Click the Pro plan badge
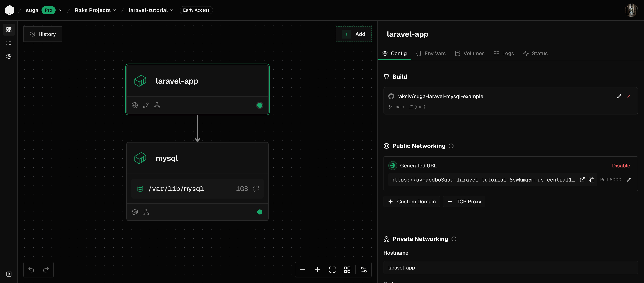The width and height of the screenshot is (644, 283). (49, 10)
